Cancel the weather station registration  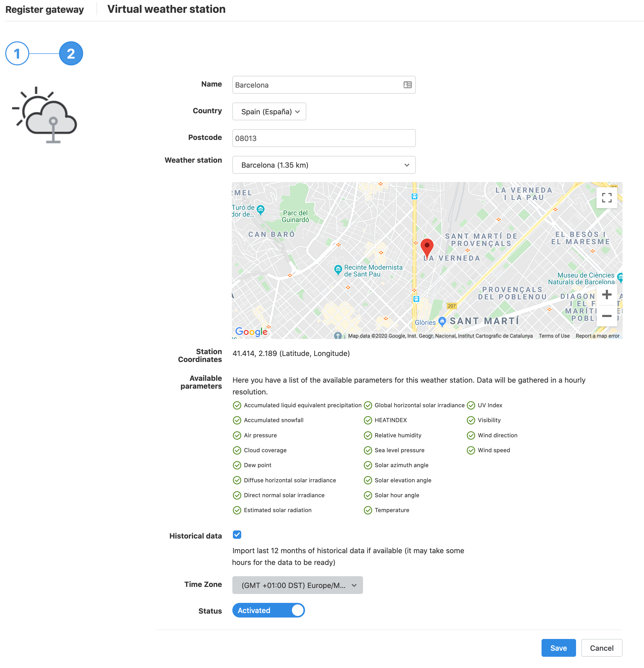click(x=601, y=648)
